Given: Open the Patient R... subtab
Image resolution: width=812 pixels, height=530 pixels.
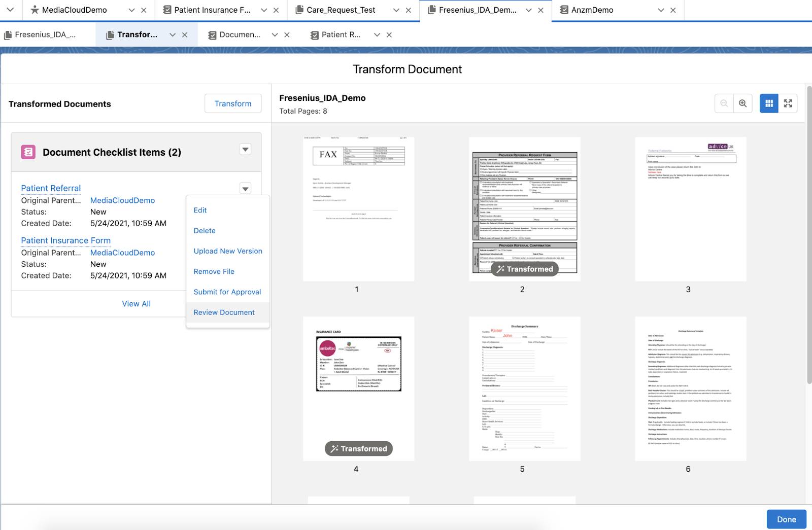Looking at the screenshot, I should (341, 34).
